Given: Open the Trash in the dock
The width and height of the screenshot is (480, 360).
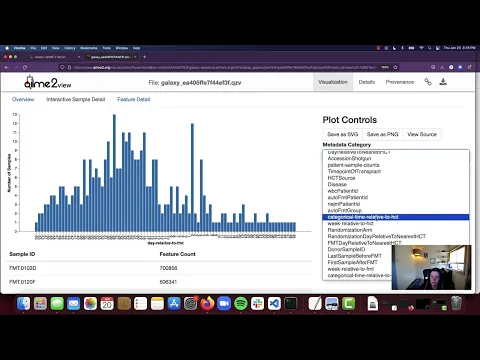Looking at the screenshot, I should pos(456,303).
